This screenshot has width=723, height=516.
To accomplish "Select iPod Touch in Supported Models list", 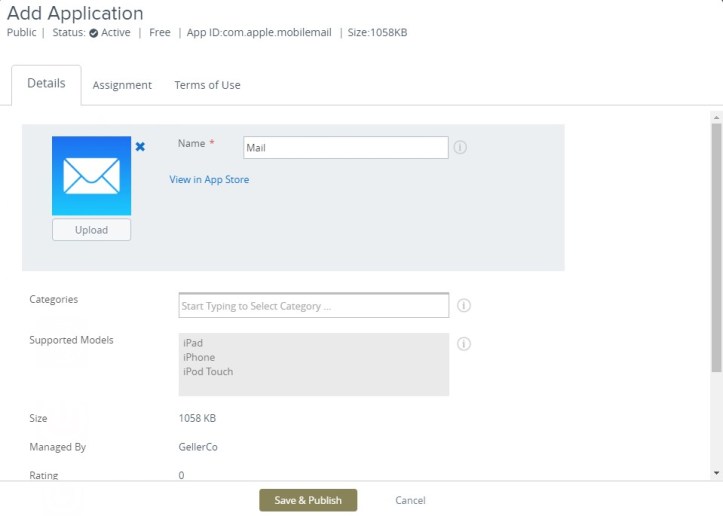I will (x=208, y=371).
